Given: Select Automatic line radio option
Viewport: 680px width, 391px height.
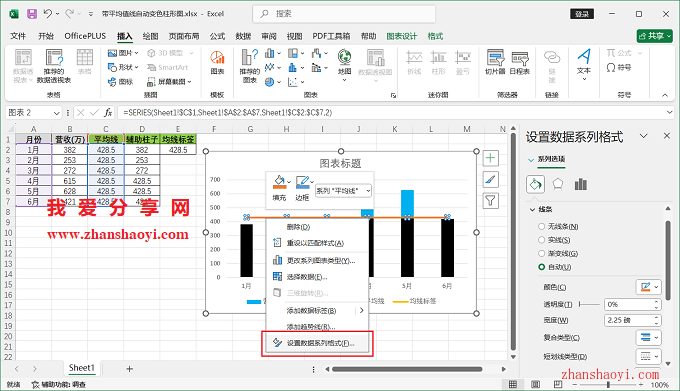Looking at the screenshot, I should (x=541, y=267).
